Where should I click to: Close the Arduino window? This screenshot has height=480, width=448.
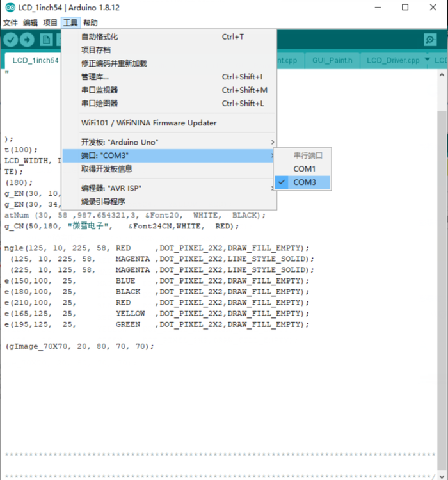[433, 7]
